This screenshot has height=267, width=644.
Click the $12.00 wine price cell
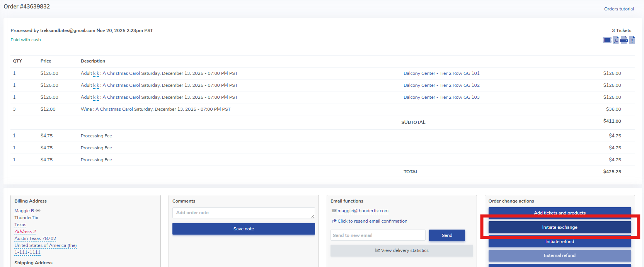point(48,109)
